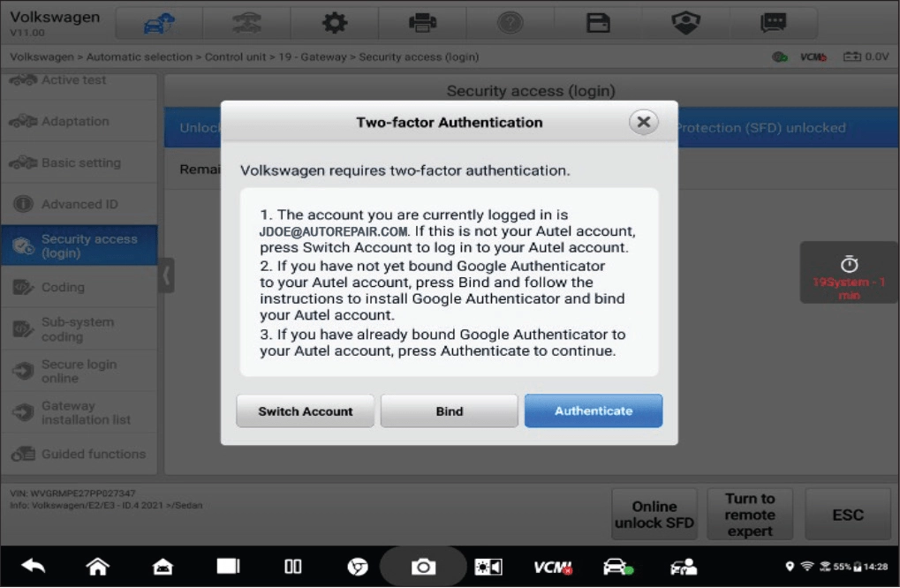
Task: Click the email JDOE@AUTOREPAIR.COM in dialog
Action: [x=334, y=232]
